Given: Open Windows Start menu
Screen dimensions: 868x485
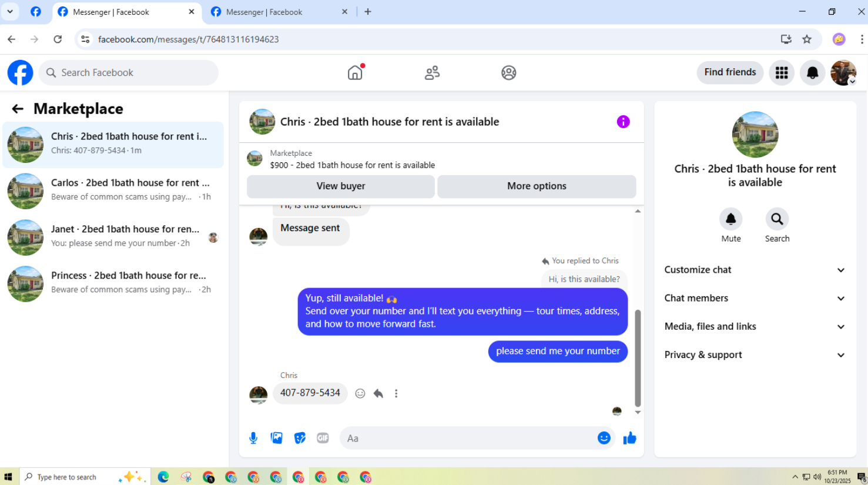Looking at the screenshot, I should point(8,477).
